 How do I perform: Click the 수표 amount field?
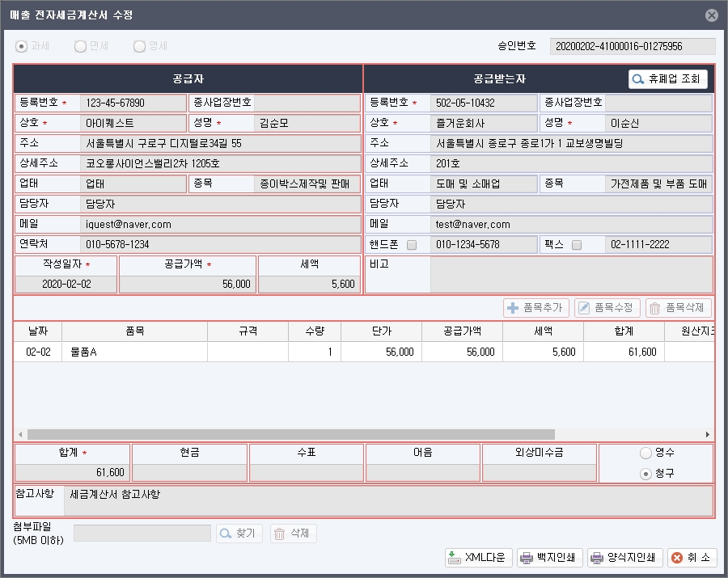(307, 473)
